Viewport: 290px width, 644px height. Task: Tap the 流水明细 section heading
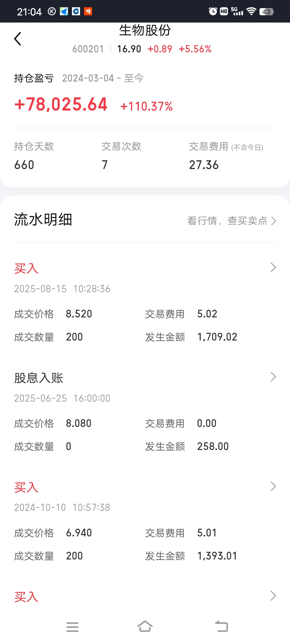43,219
